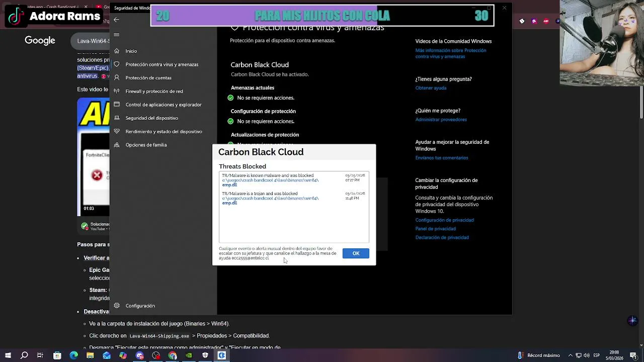644x362 pixels.
Task: Click OK in Carbon Black Cloud dialog
Action: pos(356,253)
